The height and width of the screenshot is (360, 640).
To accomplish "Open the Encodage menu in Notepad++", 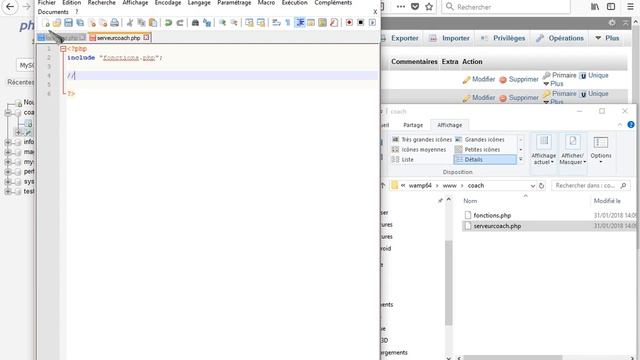I will (168, 3).
